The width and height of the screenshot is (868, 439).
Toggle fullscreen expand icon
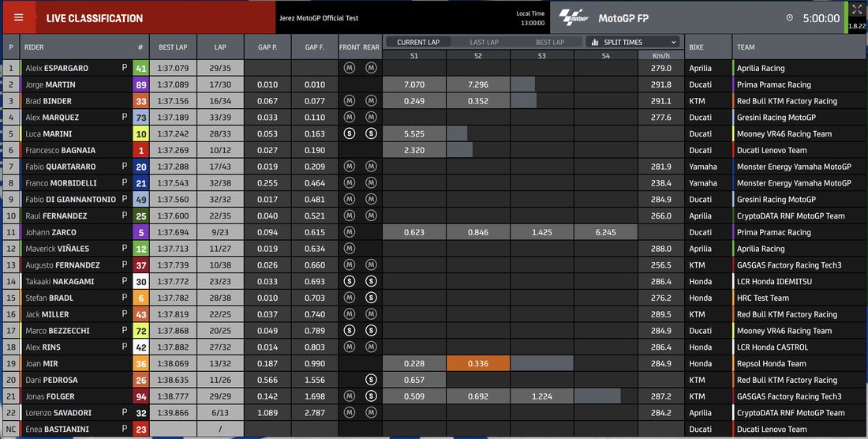pyautogui.click(x=856, y=9)
